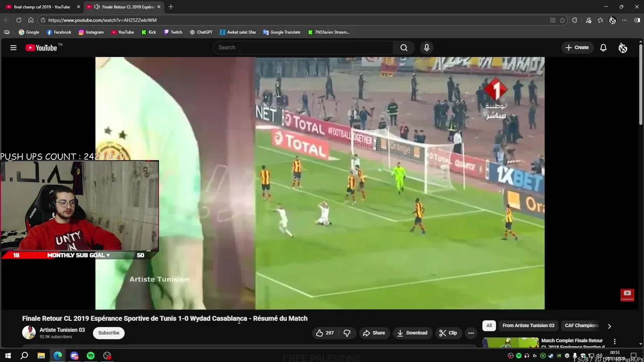The height and width of the screenshot is (362, 644).
Task: Reload the page in browser toolbar
Action: [19, 20]
